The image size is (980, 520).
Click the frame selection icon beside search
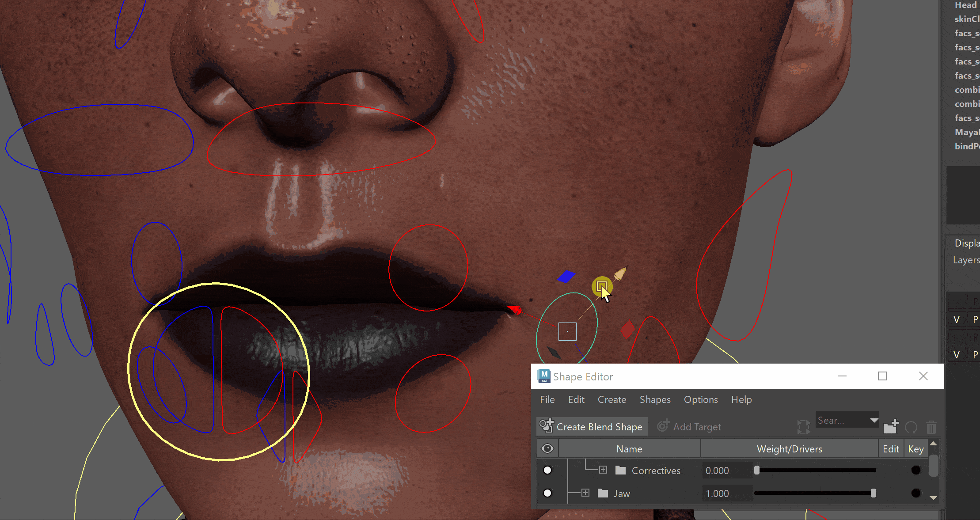point(804,427)
